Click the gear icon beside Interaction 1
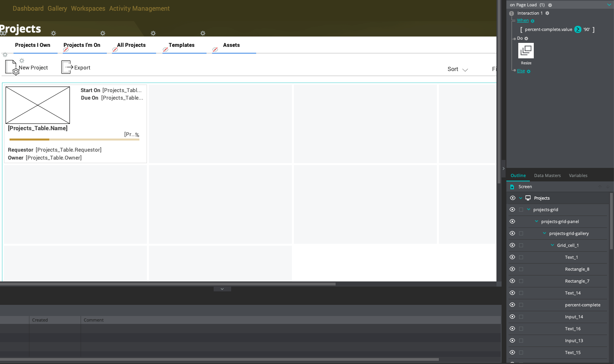The width and height of the screenshot is (614, 364). pyautogui.click(x=547, y=13)
